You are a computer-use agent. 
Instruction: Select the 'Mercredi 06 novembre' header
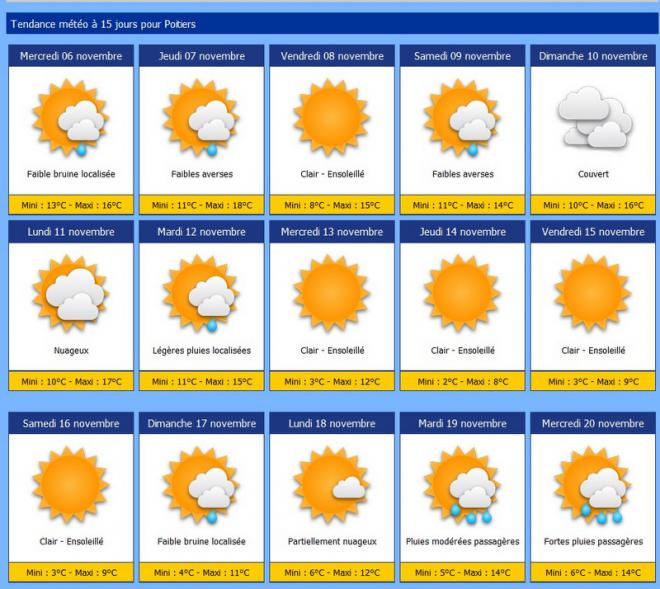71,56
